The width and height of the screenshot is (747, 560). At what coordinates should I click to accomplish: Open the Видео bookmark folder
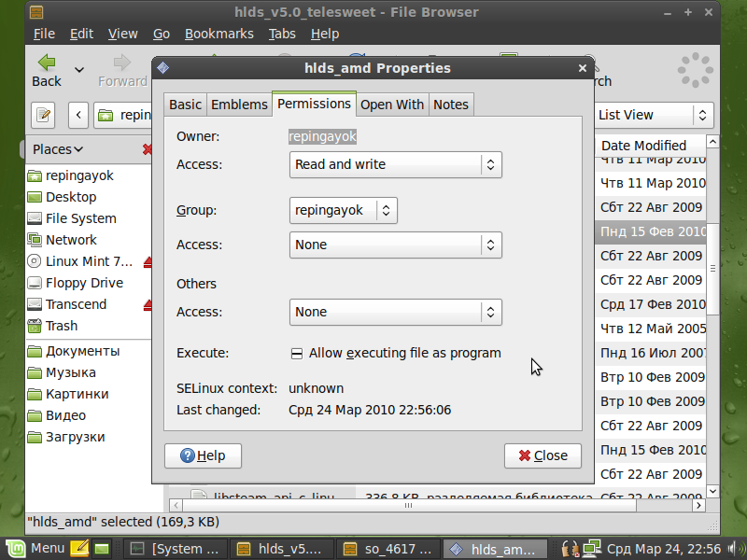click(57, 415)
